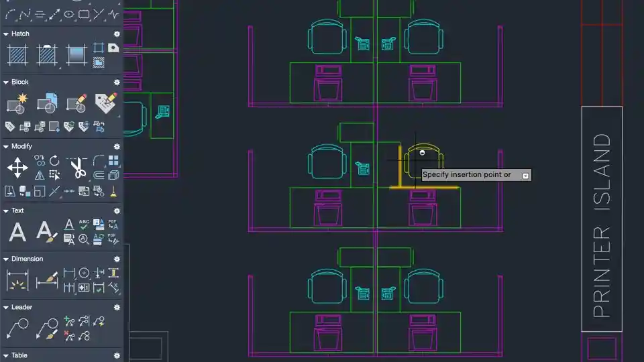This screenshot has height=362, width=644.
Task: Click the Scale tool in Modify
Action: (40, 191)
